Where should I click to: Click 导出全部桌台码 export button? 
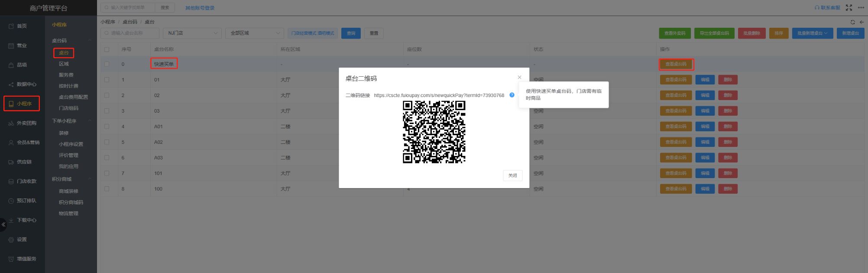tap(714, 33)
